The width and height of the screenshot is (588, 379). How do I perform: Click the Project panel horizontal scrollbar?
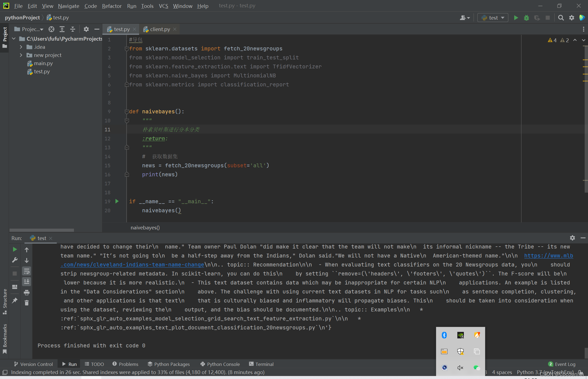pos(42,230)
